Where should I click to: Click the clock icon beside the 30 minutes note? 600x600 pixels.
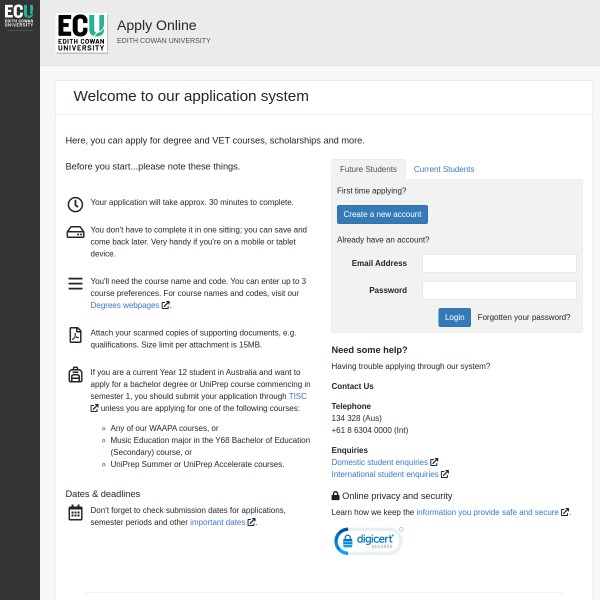click(x=75, y=204)
